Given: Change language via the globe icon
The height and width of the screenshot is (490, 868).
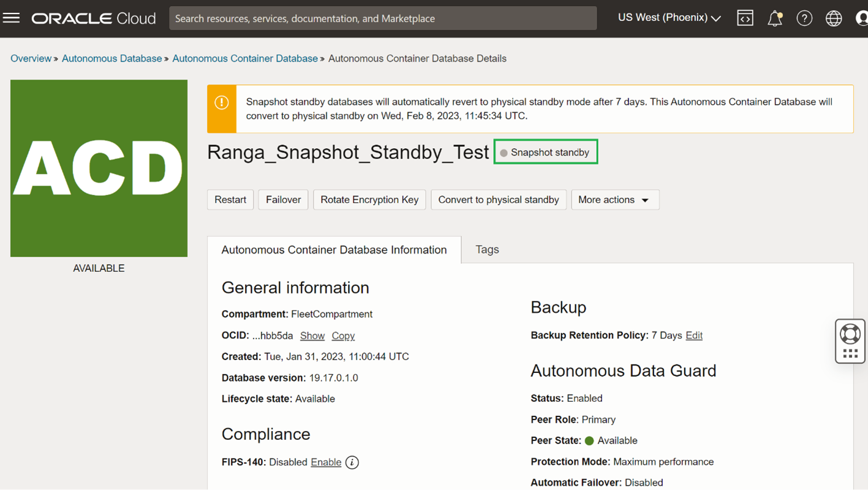Looking at the screenshot, I should pyautogui.click(x=834, y=18).
